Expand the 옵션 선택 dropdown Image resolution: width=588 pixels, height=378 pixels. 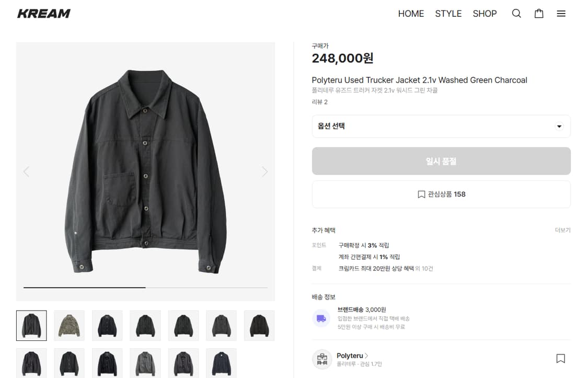[x=441, y=127]
